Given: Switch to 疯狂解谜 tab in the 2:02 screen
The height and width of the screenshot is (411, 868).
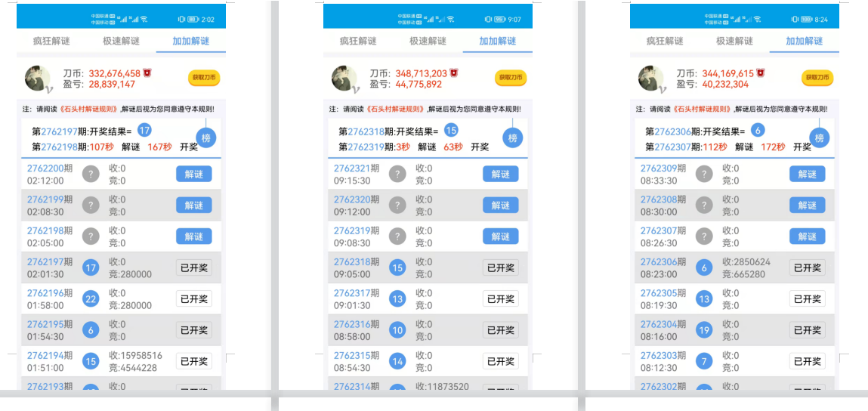Looking at the screenshot, I should [x=51, y=41].
